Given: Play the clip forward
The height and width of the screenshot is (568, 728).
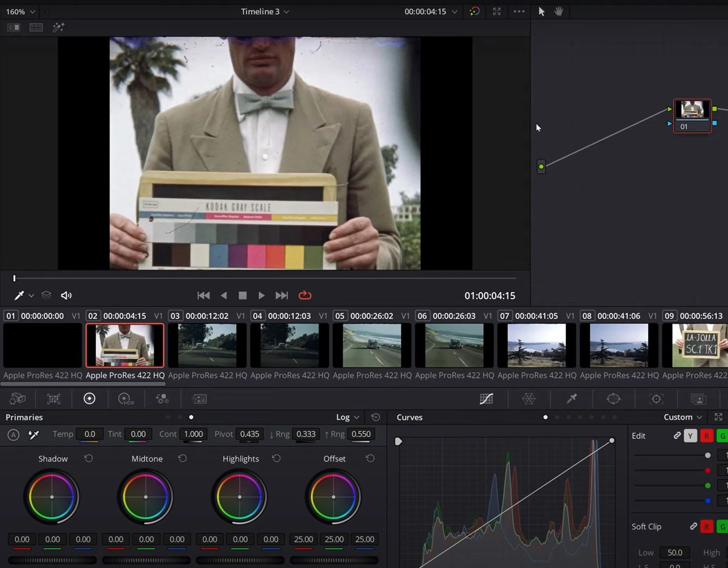Looking at the screenshot, I should pos(261,295).
